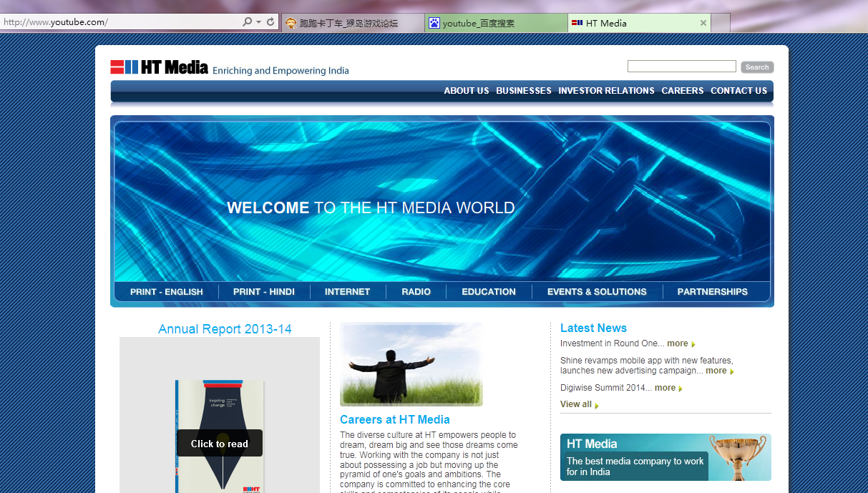The image size is (868, 493).
Task: Close the HT Media tab
Action: (x=703, y=23)
